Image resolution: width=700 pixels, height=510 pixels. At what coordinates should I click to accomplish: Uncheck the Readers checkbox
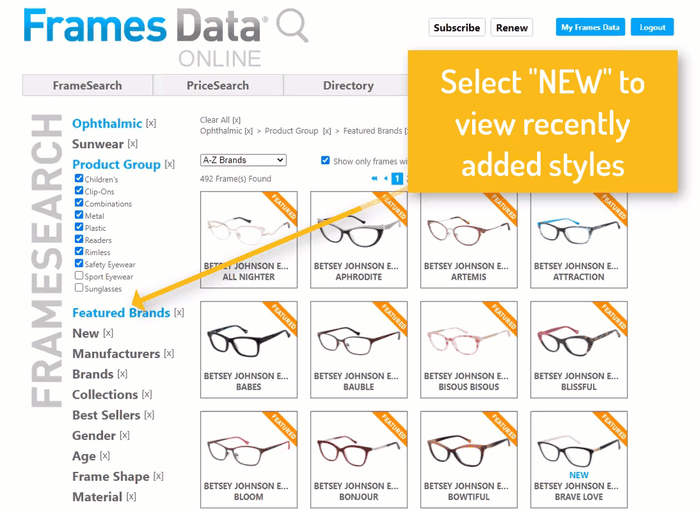[x=79, y=239]
